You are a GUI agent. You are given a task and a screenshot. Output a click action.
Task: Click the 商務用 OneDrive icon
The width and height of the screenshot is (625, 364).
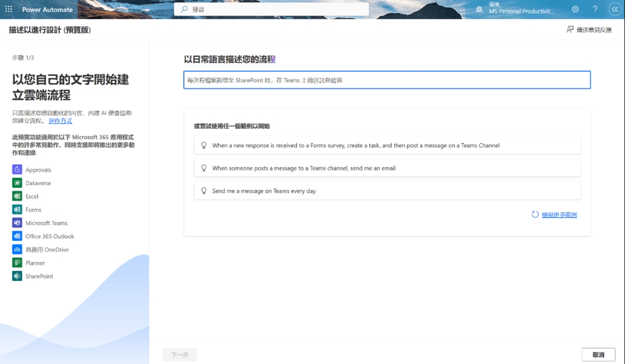pyautogui.click(x=17, y=250)
